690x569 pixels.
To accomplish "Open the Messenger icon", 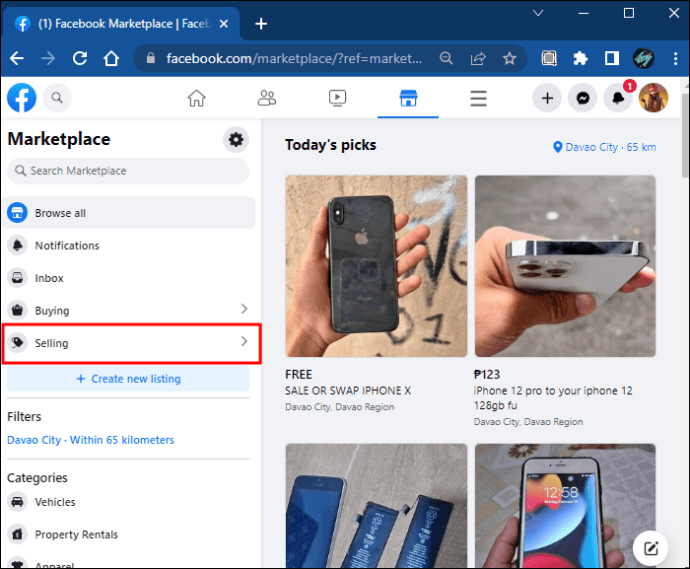I will (x=583, y=98).
